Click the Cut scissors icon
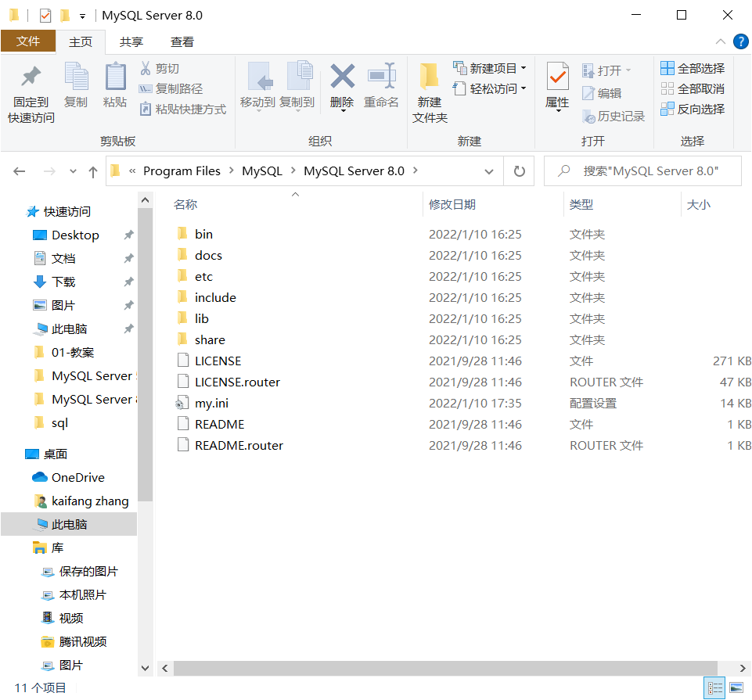The width and height of the screenshot is (752, 700). coord(146,69)
